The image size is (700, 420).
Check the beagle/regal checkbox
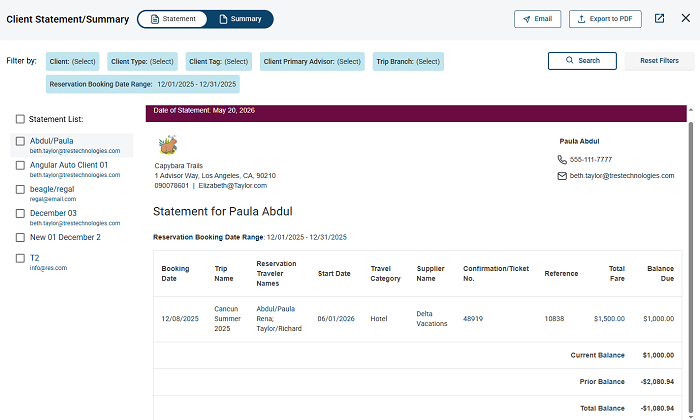click(20, 189)
